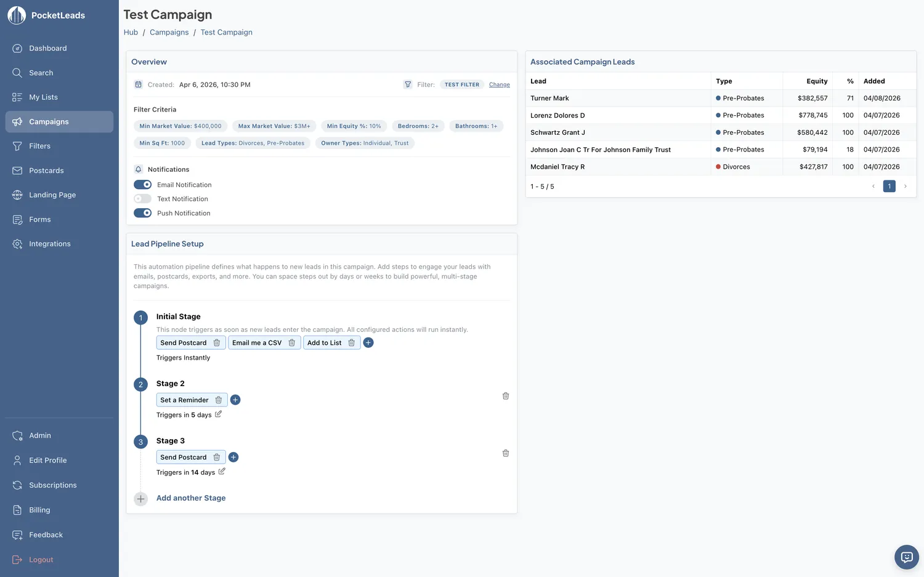Go to Edit Profile

[59, 460]
